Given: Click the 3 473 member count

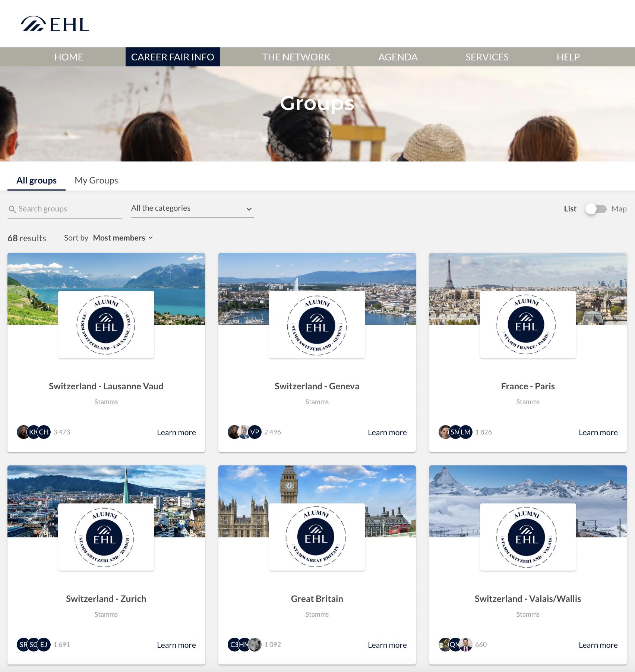Looking at the screenshot, I should click(x=62, y=432).
